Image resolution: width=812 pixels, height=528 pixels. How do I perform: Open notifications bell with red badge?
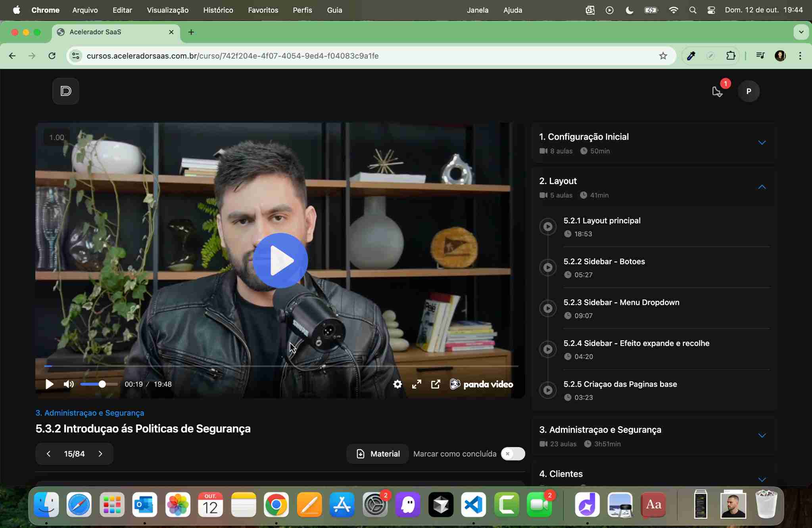tap(718, 91)
